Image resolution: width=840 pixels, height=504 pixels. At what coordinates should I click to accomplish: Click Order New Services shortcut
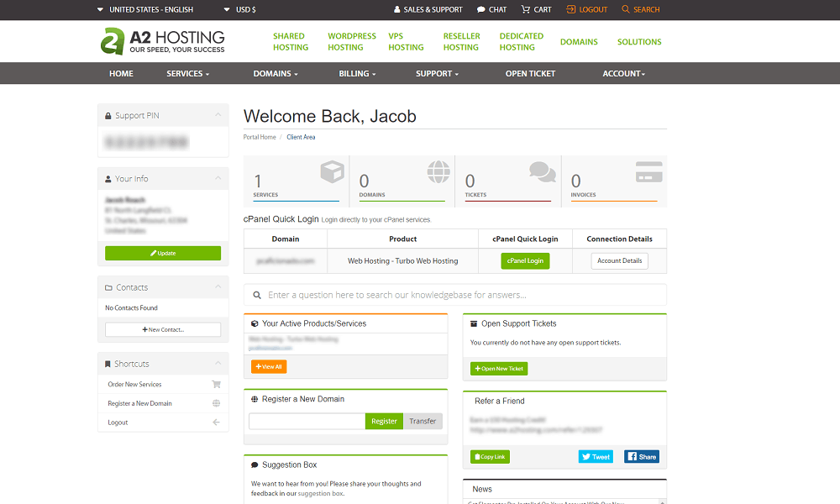[134, 384]
